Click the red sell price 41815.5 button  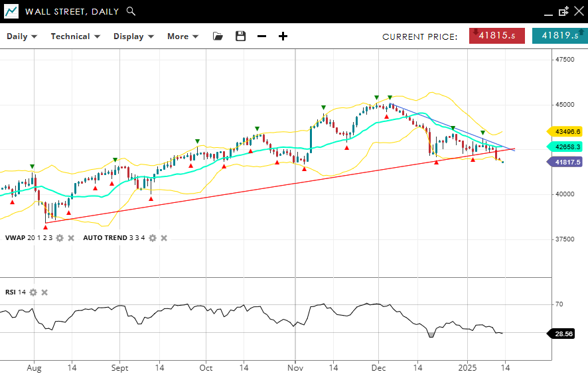(496, 36)
